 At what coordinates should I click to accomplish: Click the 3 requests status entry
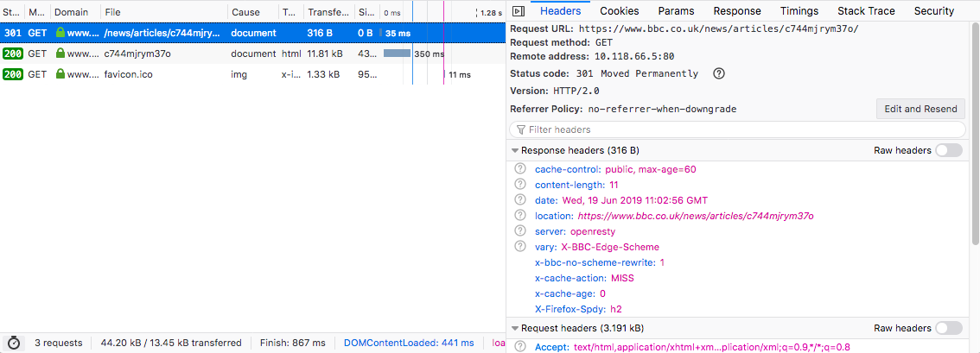point(58,343)
